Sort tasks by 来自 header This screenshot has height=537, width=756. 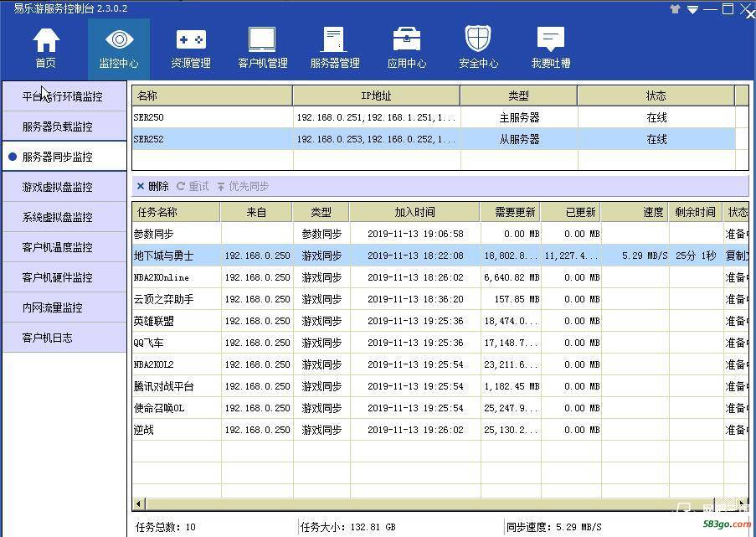tap(256, 212)
